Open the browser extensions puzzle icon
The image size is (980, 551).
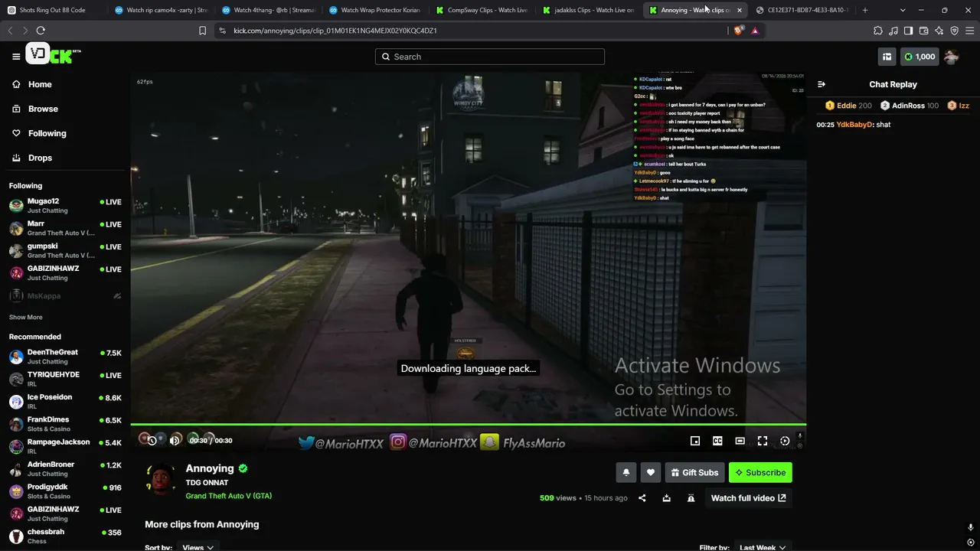pyautogui.click(x=878, y=31)
